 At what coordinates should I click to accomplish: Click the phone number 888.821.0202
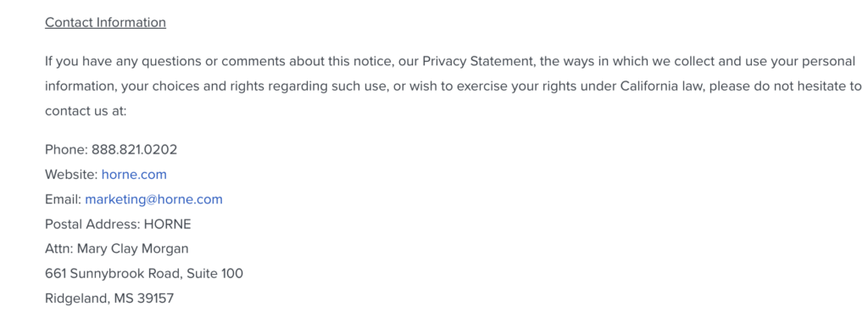coord(135,149)
